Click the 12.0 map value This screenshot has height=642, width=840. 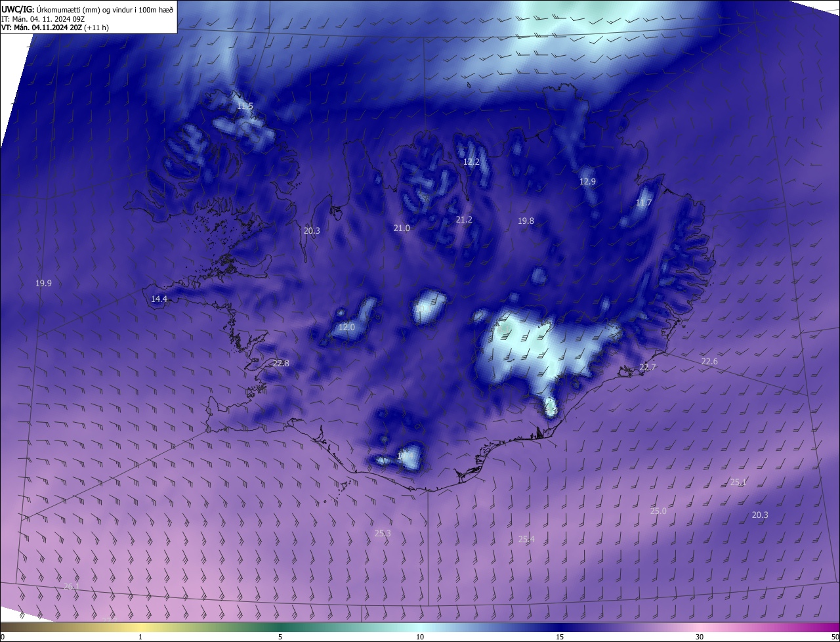point(346,327)
